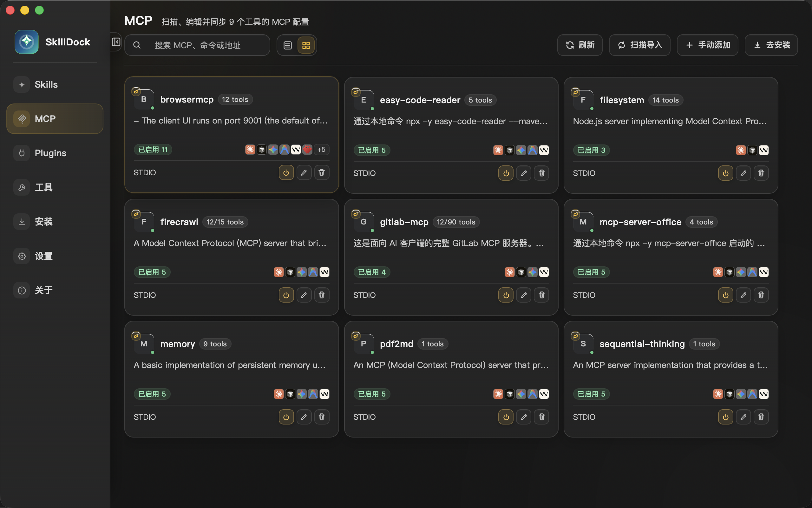Expand the +5 more clients on browsermcp
This screenshot has width=812, height=508.
[x=321, y=150]
